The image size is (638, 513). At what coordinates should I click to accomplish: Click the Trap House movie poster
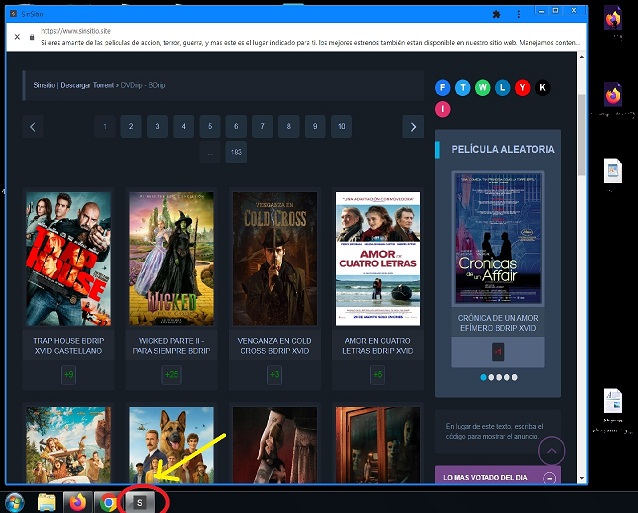tap(68, 258)
